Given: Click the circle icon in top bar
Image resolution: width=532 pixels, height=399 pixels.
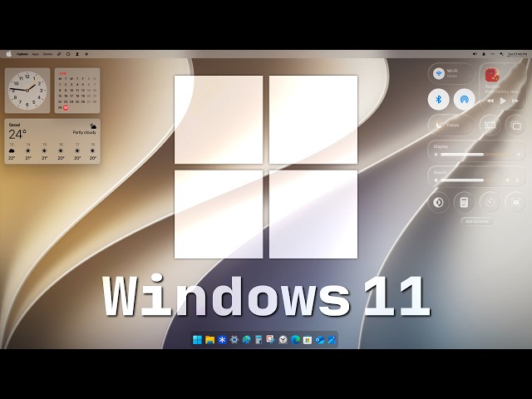Looking at the screenshot, I should [x=68, y=54].
